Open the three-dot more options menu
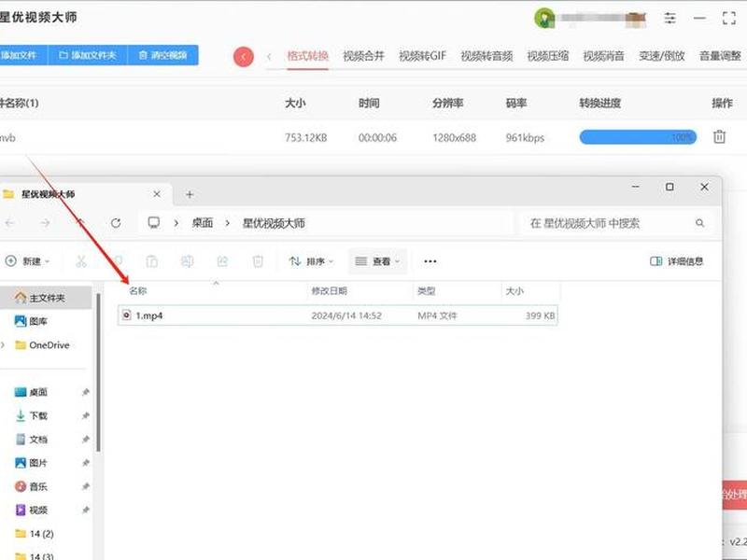The image size is (747, 560). click(430, 261)
